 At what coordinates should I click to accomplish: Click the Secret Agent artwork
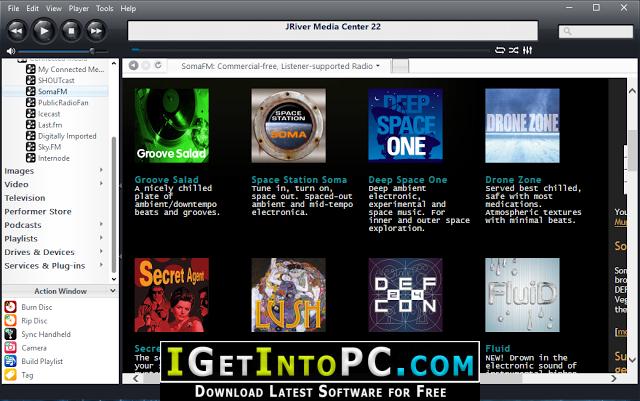[171, 295]
